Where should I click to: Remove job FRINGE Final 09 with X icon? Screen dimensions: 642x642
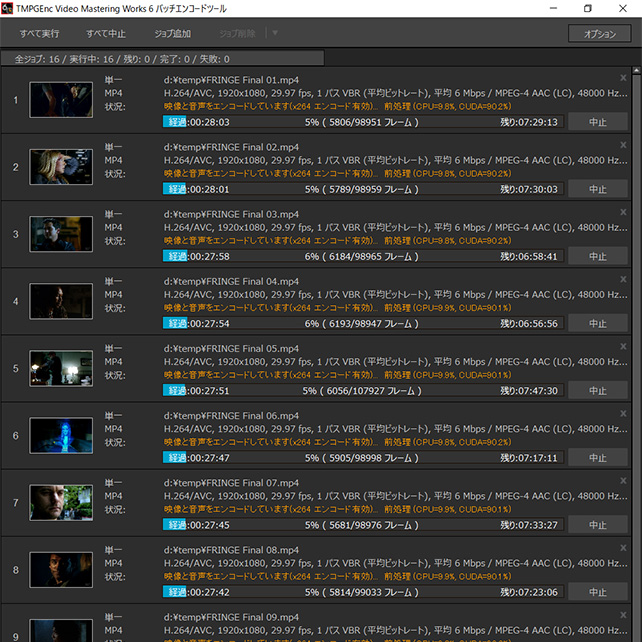pos(623,615)
